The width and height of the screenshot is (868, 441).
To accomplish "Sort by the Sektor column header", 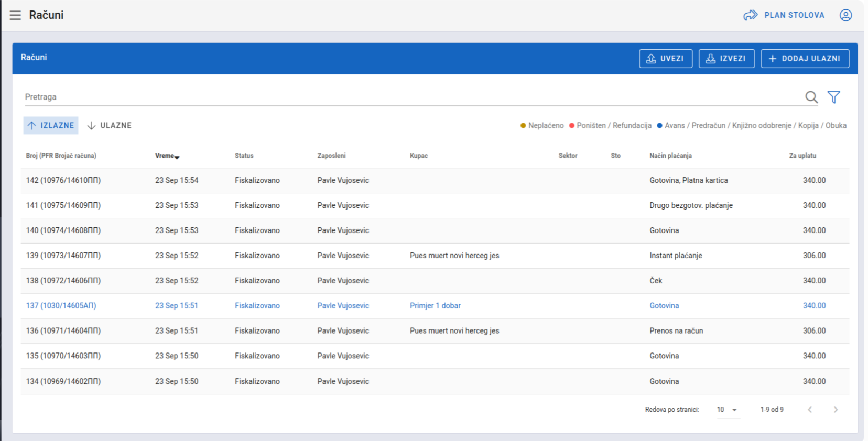I will 568,156.
